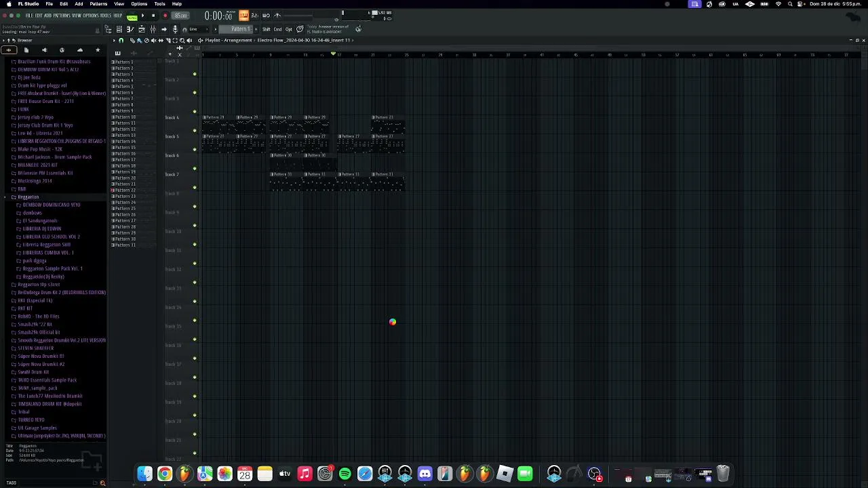
Task: Select Pattern 10 in the pattern list
Action: click(x=124, y=117)
